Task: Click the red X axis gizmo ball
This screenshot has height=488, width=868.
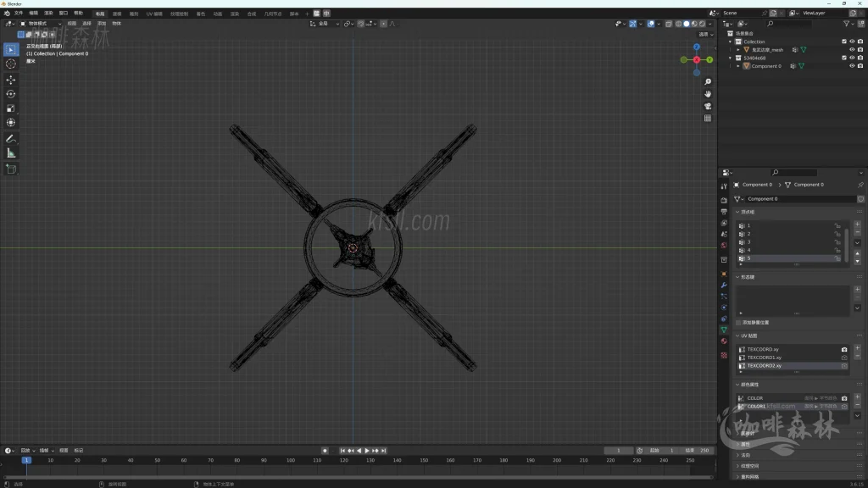Action: point(697,59)
